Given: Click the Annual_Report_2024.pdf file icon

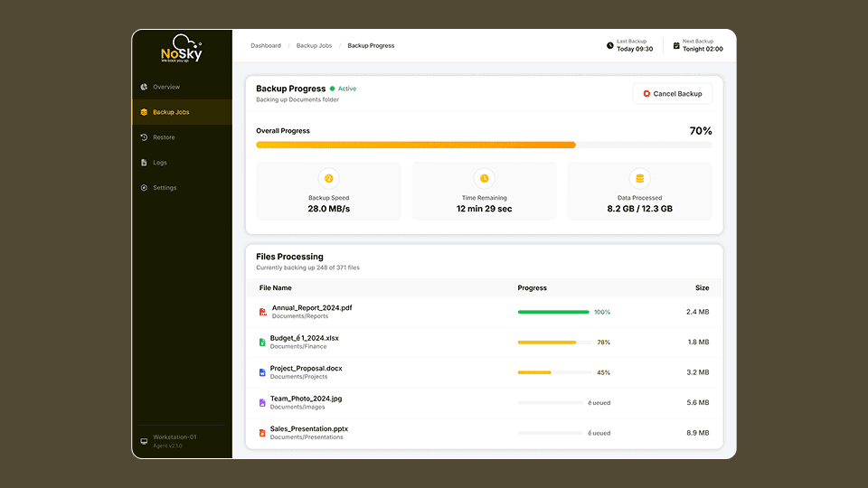Looking at the screenshot, I should click(263, 312).
